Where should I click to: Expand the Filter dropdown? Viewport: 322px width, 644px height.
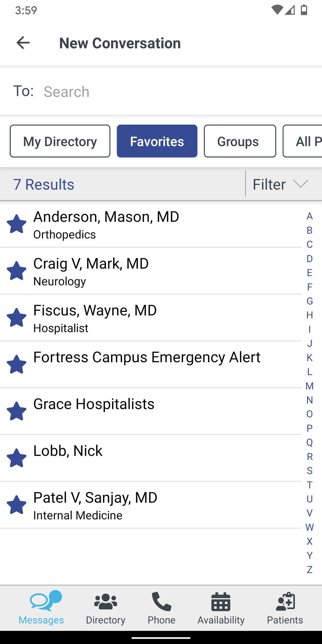pos(280,184)
